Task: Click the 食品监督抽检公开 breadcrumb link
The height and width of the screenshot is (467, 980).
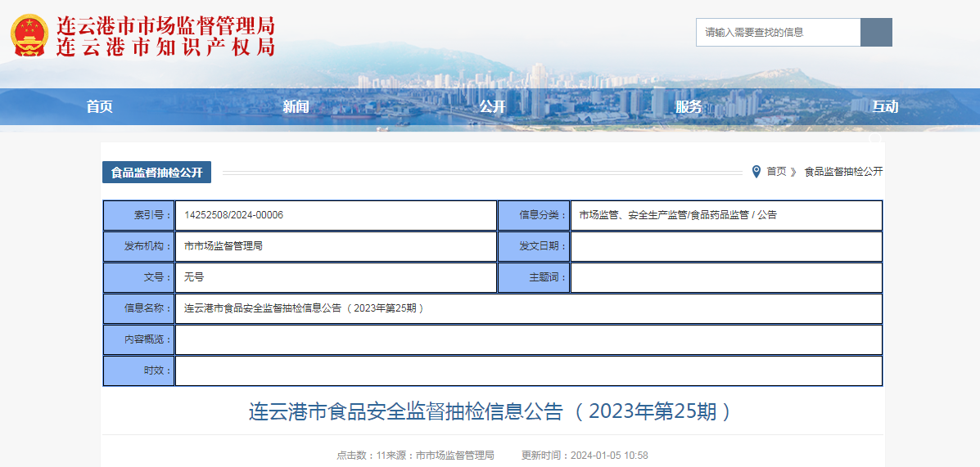Action: click(x=843, y=171)
